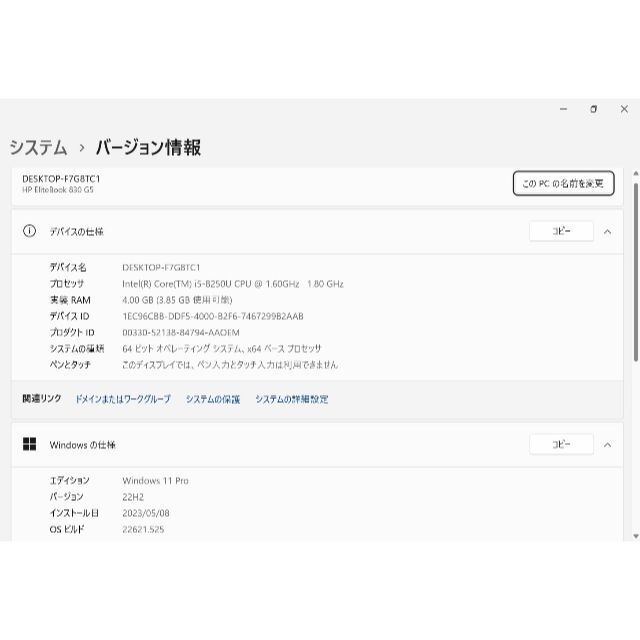Click the システムの種類 label

click(x=77, y=349)
